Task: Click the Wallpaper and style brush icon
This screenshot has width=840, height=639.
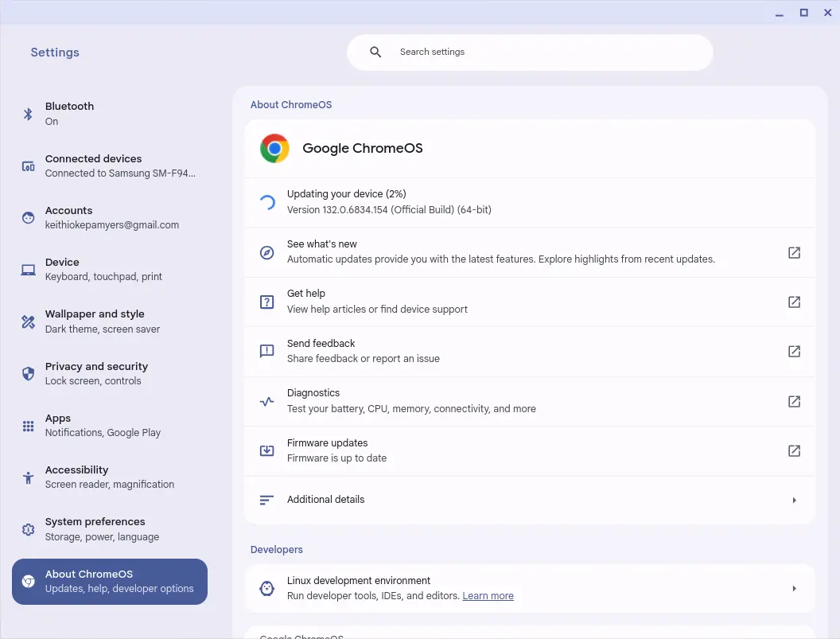Action: tap(28, 322)
